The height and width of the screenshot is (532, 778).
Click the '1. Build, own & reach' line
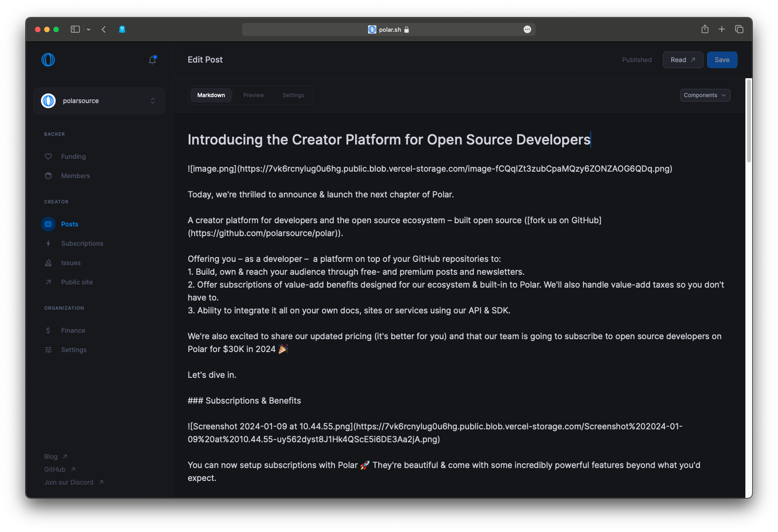(x=356, y=272)
